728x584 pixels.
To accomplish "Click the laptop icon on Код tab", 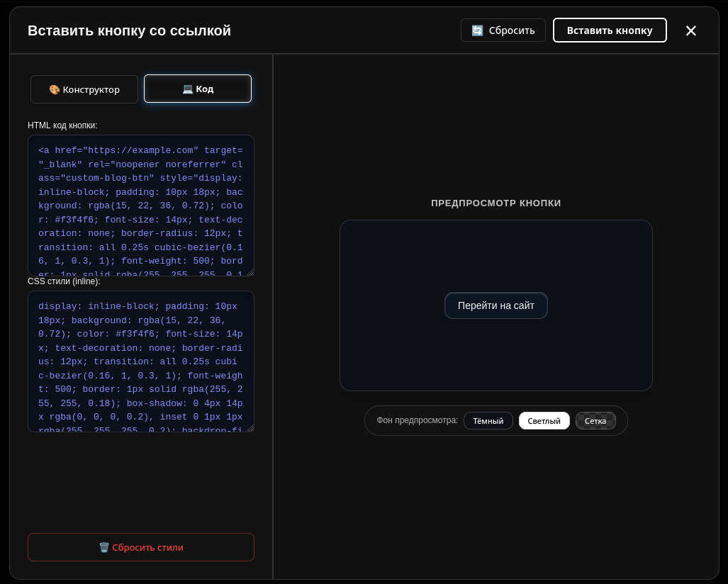I will coord(188,89).
